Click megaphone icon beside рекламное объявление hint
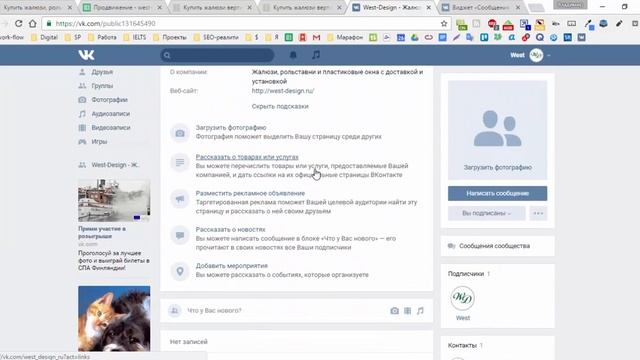This screenshot has height=360, width=640. [180, 199]
